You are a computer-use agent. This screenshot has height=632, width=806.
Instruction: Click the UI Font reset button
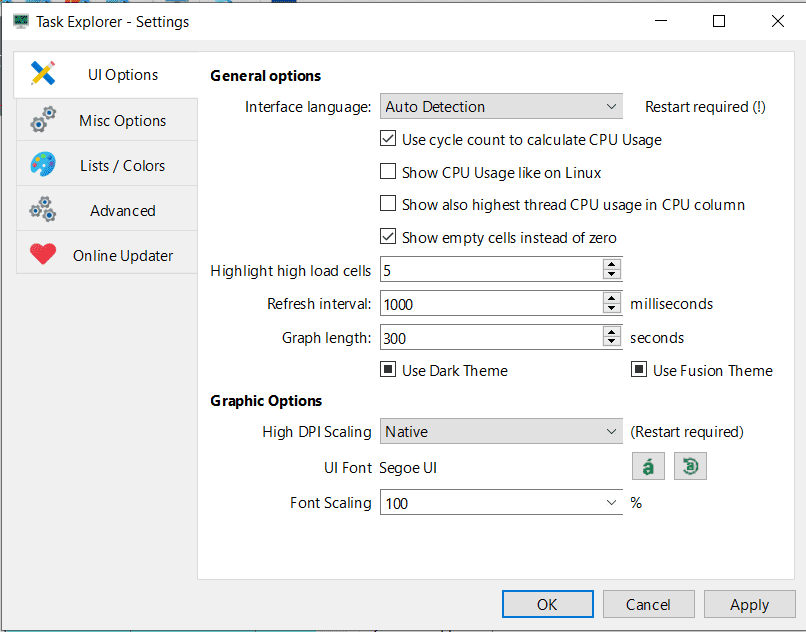(x=690, y=467)
